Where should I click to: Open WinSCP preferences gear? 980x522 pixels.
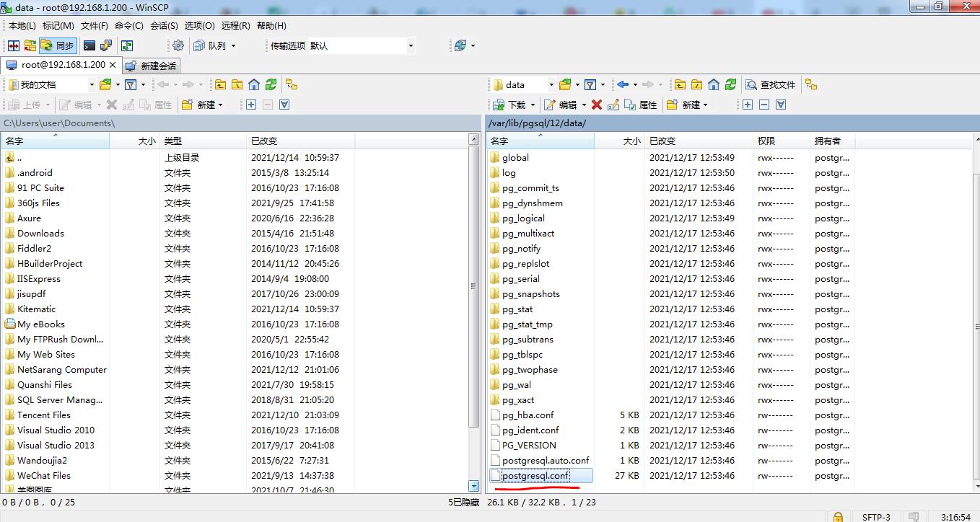178,45
